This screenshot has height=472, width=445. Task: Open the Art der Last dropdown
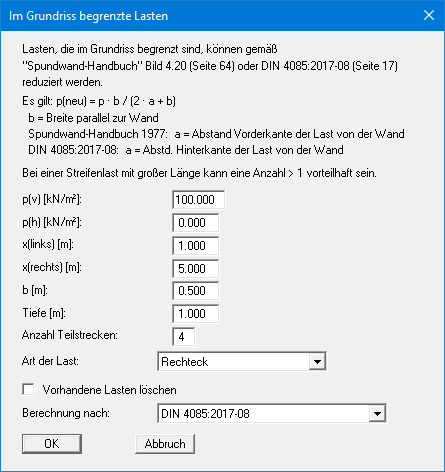(x=242, y=361)
